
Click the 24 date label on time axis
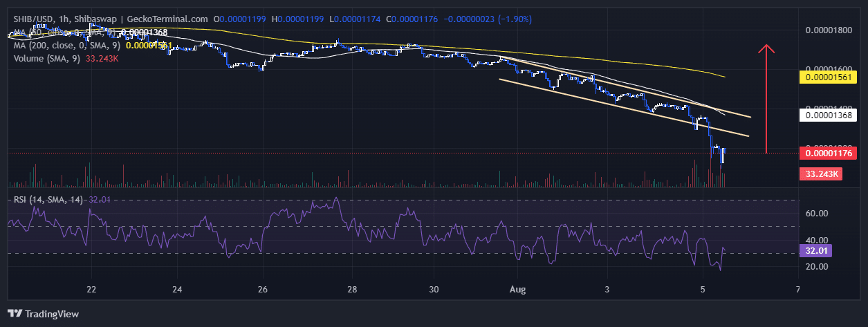(177, 290)
